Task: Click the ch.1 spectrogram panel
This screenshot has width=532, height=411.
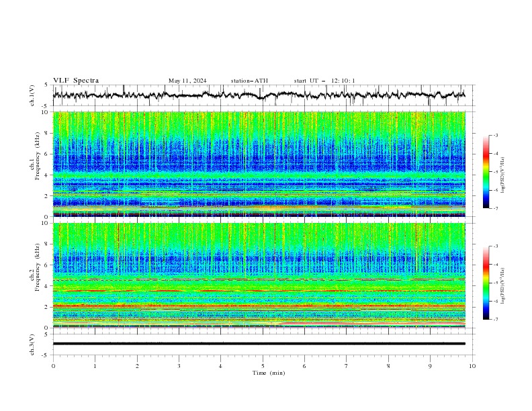Action: click(259, 164)
